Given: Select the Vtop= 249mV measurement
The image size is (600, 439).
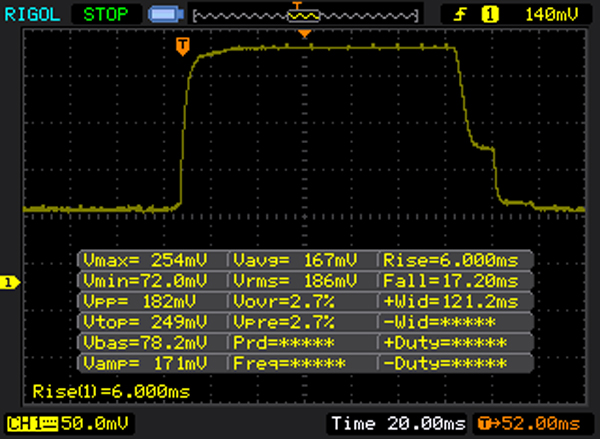Looking at the screenshot, I should coord(145,322).
